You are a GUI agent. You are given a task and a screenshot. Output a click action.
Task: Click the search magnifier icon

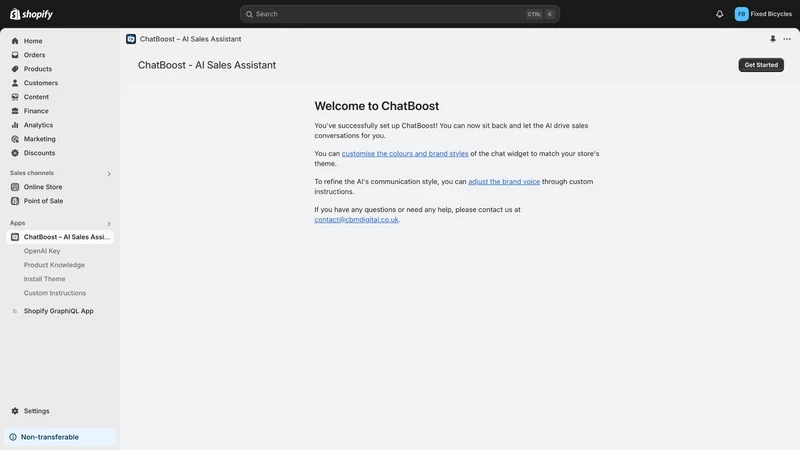coord(249,14)
